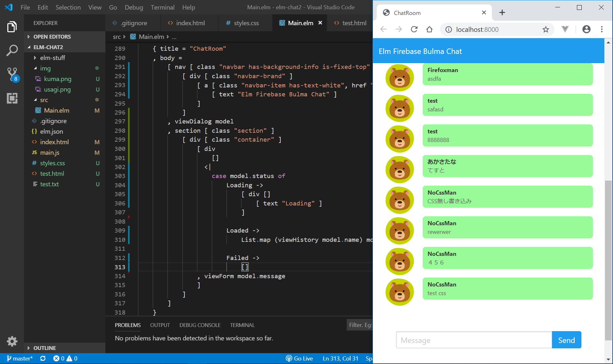Expand the OUTLINE section
613x364 pixels.
(64, 348)
